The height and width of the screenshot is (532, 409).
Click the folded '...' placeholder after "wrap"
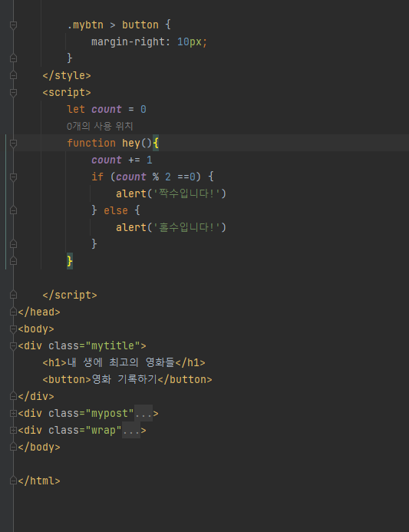pyautogui.click(x=131, y=430)
